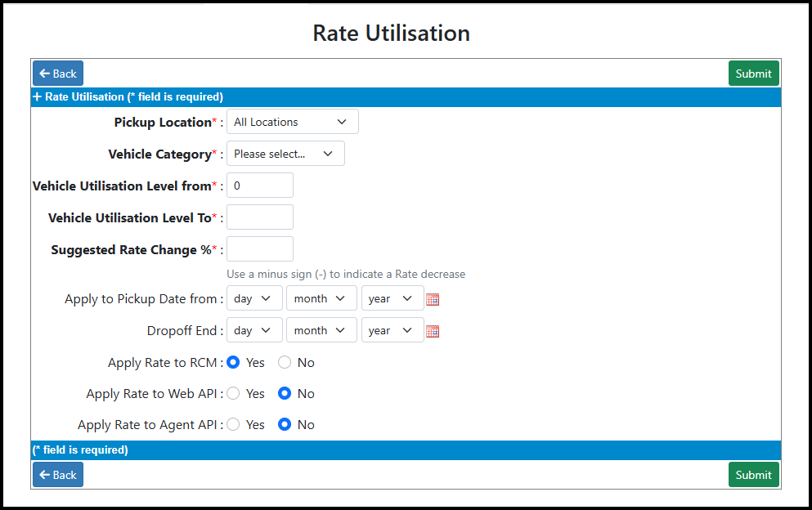Click the Vehicle Utilisation Level To field
Image resolution: width=812 pixels, height=510 pixels.
tap(260, 217)
